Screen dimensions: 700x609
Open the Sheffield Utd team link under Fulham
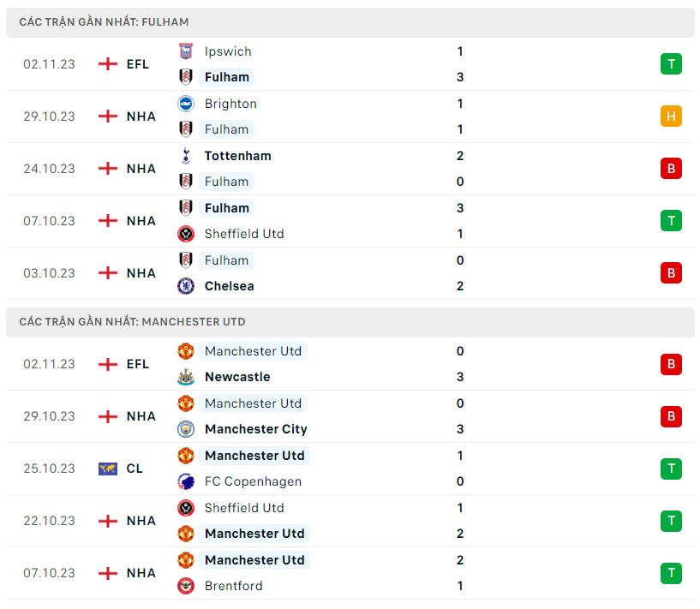click(244, 234)
